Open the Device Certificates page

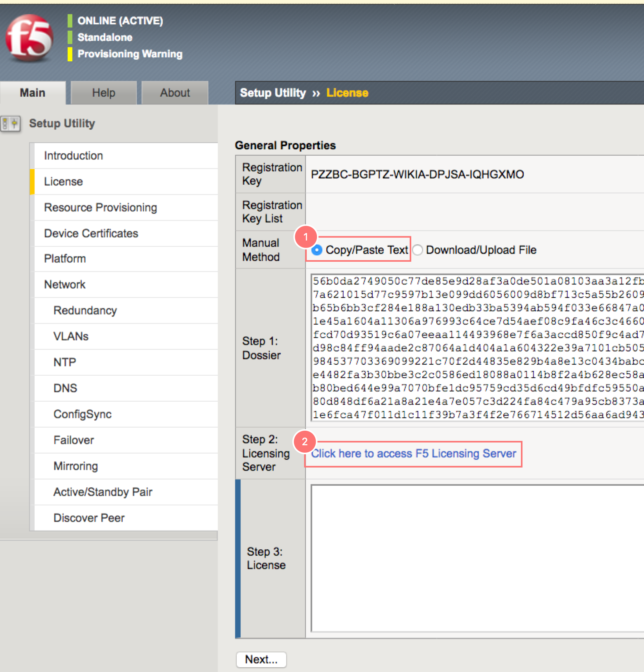(x=91, y=233)
